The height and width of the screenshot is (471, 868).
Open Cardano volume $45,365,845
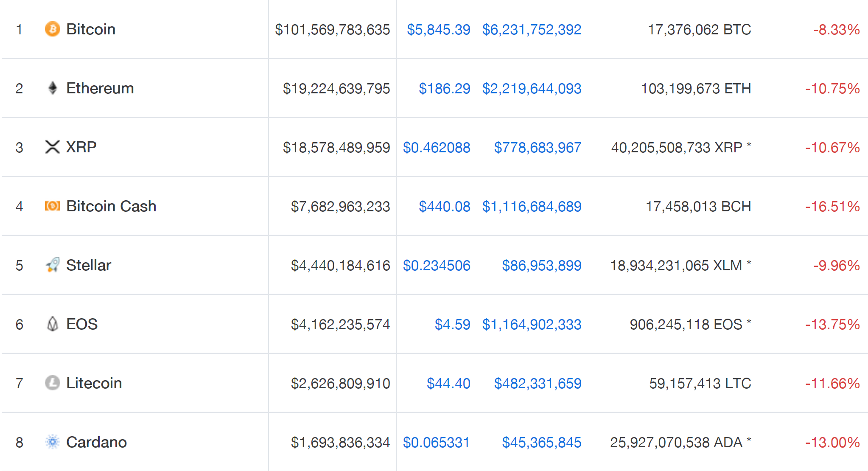pos(542,442)
